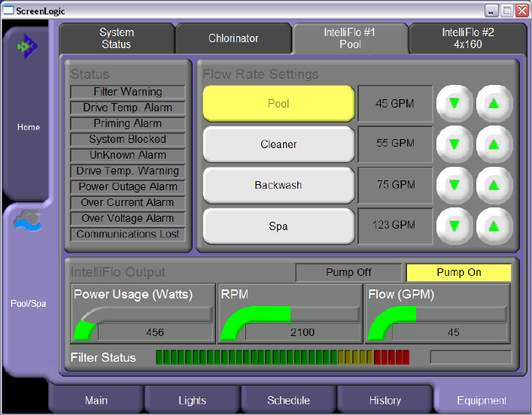Click the 123 GPM Spa value
This screenshot has height=415, width=532.
(x=395, y=226)
